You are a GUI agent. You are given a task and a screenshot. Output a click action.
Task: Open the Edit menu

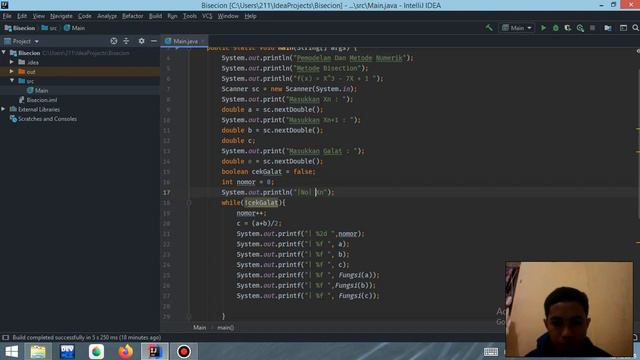tap(22, 16)
